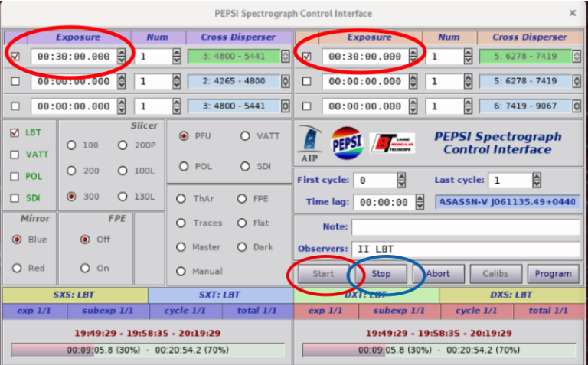Click the AIP logo icon

click(310, 144)
